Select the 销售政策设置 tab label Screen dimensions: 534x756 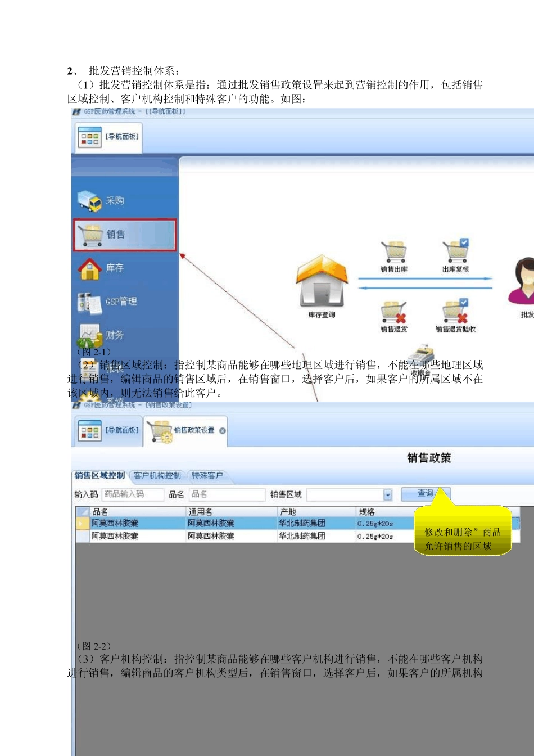194,430
